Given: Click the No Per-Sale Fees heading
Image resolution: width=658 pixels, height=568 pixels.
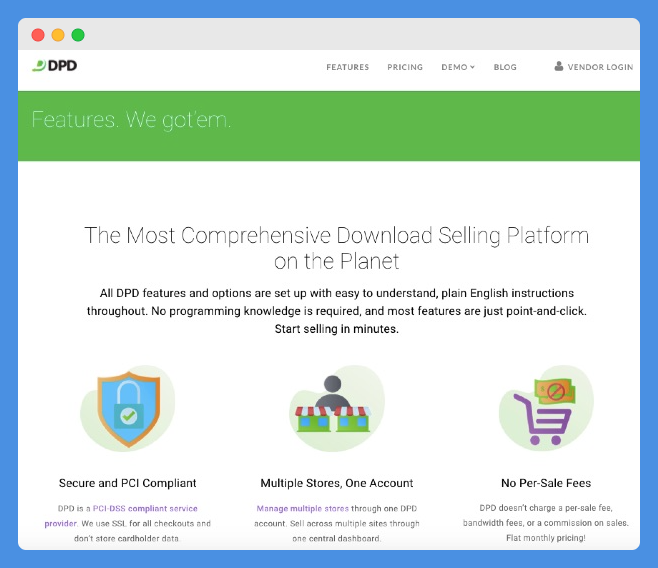Looking at the screenshot, I should click(546, 483).
